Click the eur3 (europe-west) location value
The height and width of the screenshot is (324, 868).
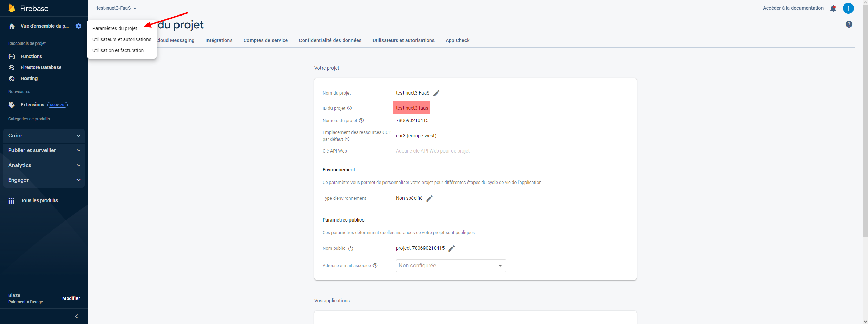click(x=416, y=136)
